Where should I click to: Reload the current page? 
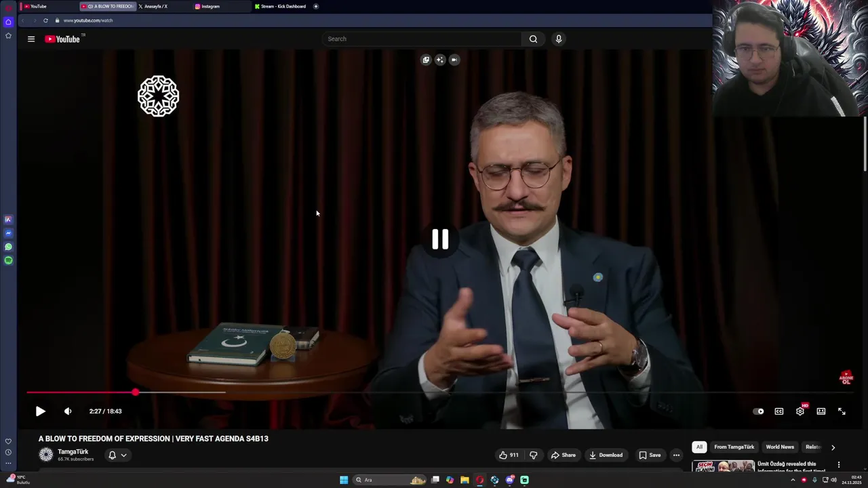[45, 20]
